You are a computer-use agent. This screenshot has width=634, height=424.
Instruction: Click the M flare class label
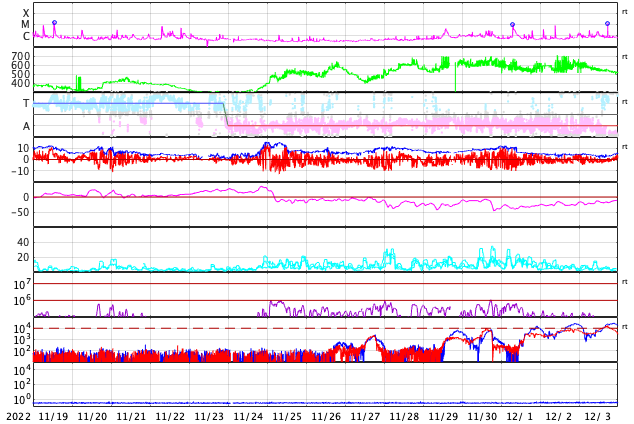26,25
